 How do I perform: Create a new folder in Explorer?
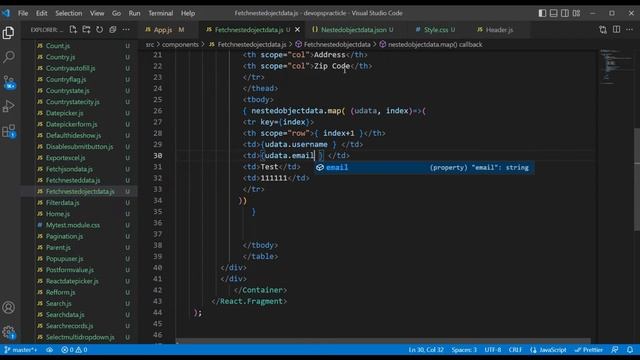(86, 30)
